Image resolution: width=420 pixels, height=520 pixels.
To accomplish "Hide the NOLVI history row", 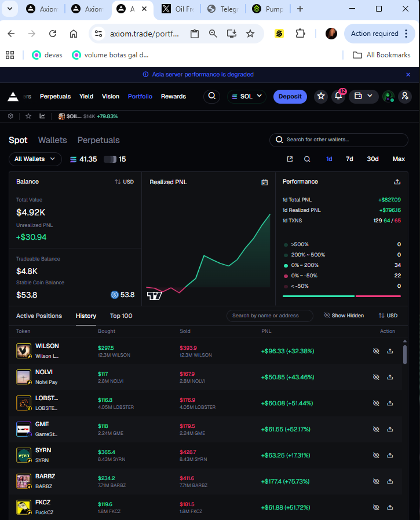I will click(376, 377).
